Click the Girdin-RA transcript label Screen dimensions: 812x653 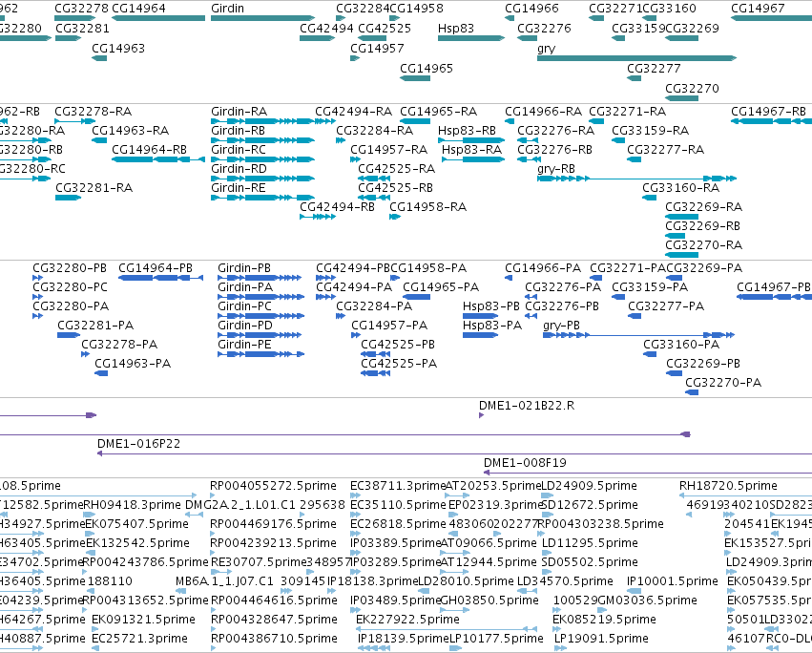pyautogui.click(x=239, y=112)
